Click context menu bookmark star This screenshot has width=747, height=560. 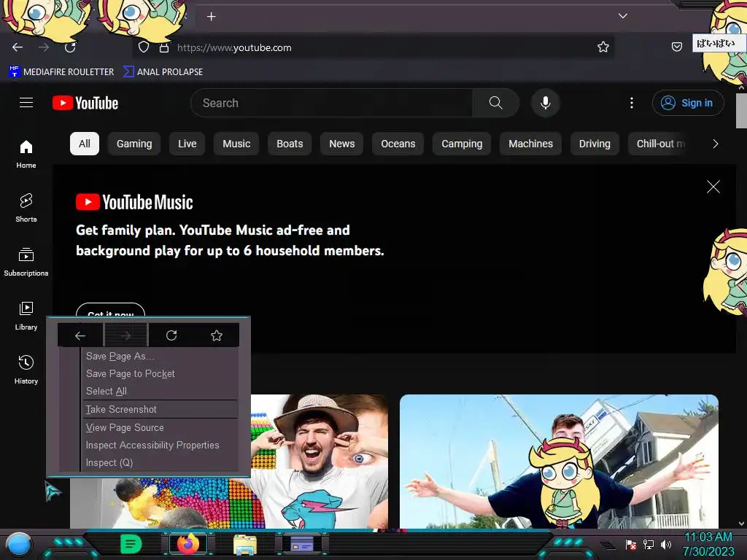point(217,335)
